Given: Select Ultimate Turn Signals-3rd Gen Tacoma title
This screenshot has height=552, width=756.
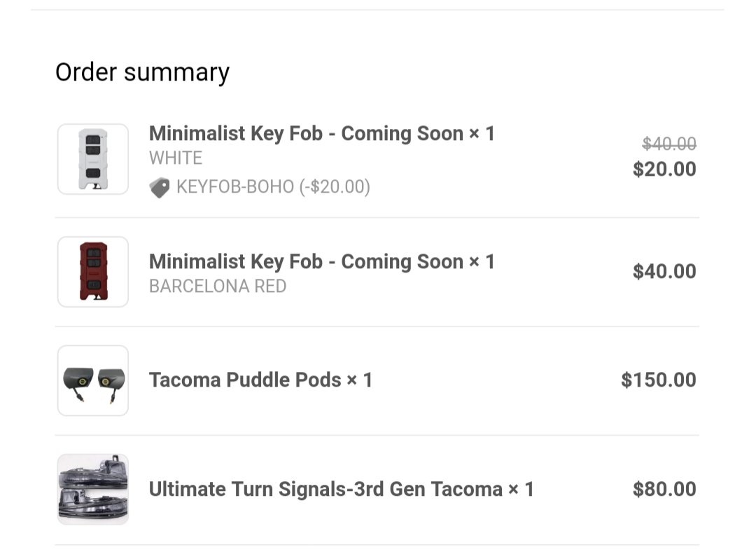Looking at the screenshot, I should tap(325, 489).
